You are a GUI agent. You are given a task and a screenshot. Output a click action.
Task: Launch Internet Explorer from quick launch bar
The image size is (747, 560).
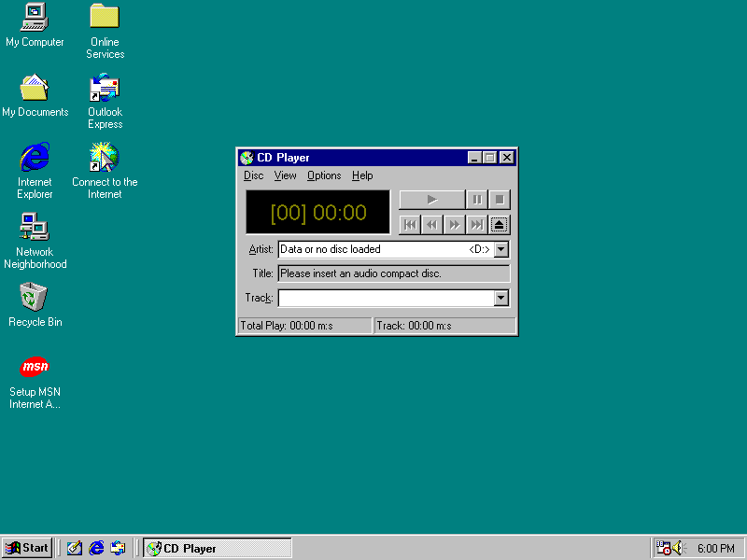point(96,548)
